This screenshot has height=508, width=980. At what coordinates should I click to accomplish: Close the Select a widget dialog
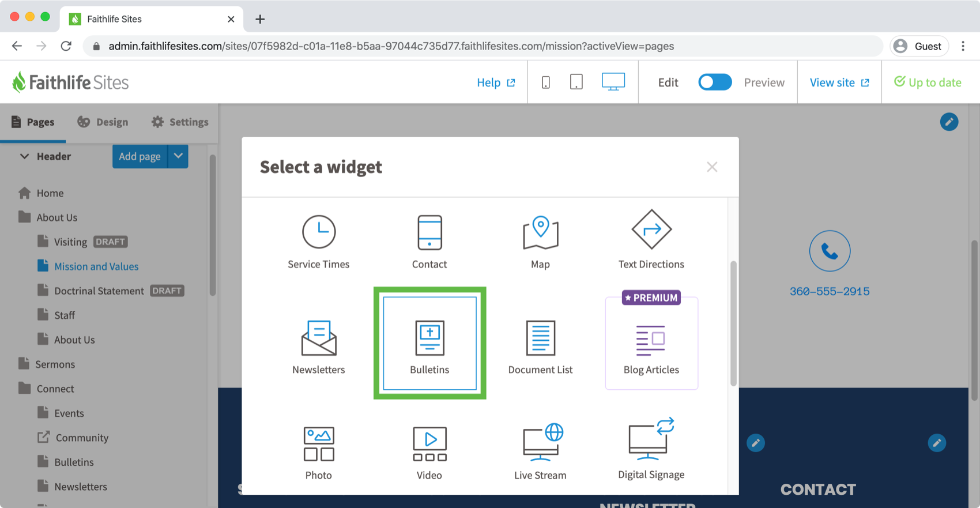point(712,167)
